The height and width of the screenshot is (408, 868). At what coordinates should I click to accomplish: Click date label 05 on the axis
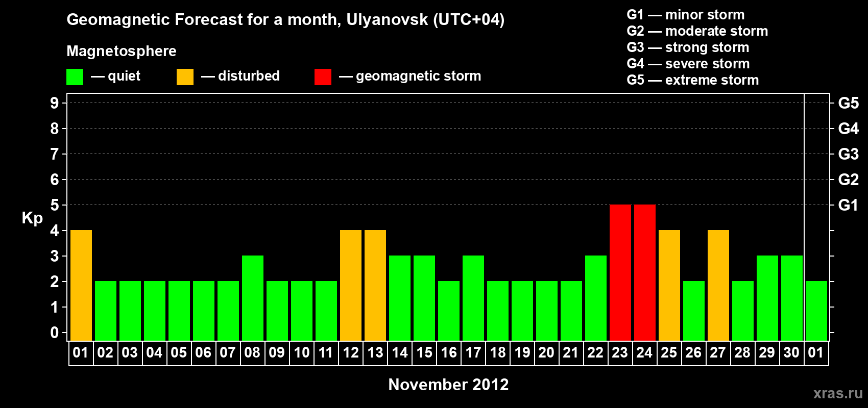[x=179, y=353]
